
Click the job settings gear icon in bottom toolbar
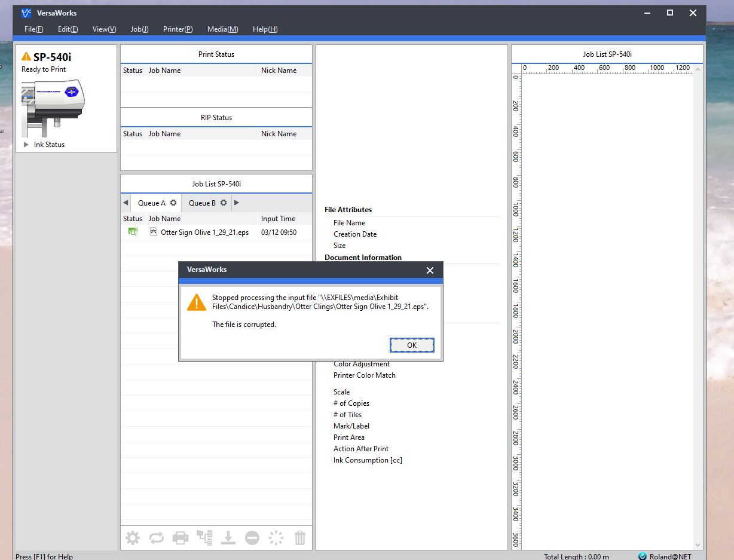(x=133, y=538)
